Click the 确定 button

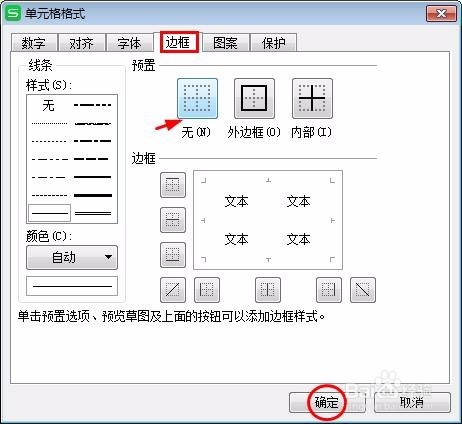point(327,402)
